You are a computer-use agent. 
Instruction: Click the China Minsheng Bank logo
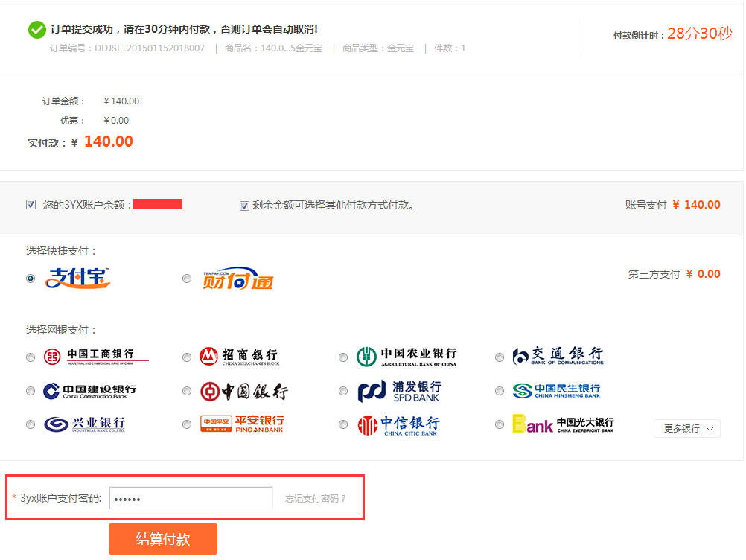coord(557,391)
